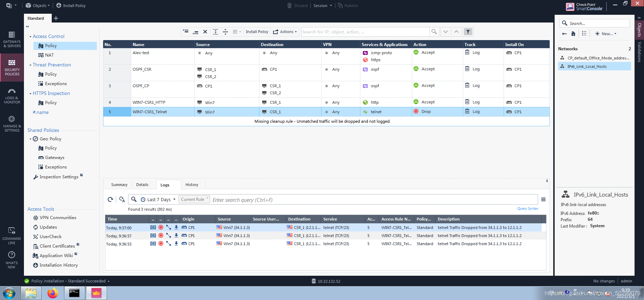Open Manage & Settings view
Viewport: 644px width, 300px height.
[x=12, y=123]
